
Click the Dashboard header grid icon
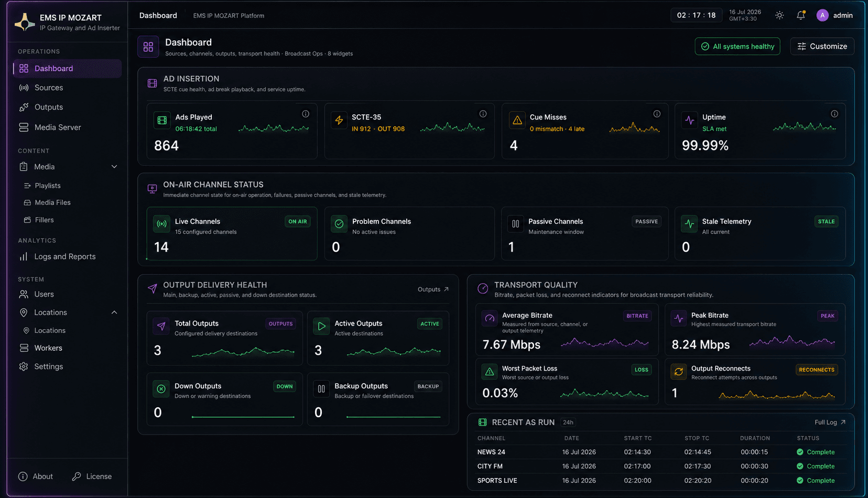pos(148,47)
